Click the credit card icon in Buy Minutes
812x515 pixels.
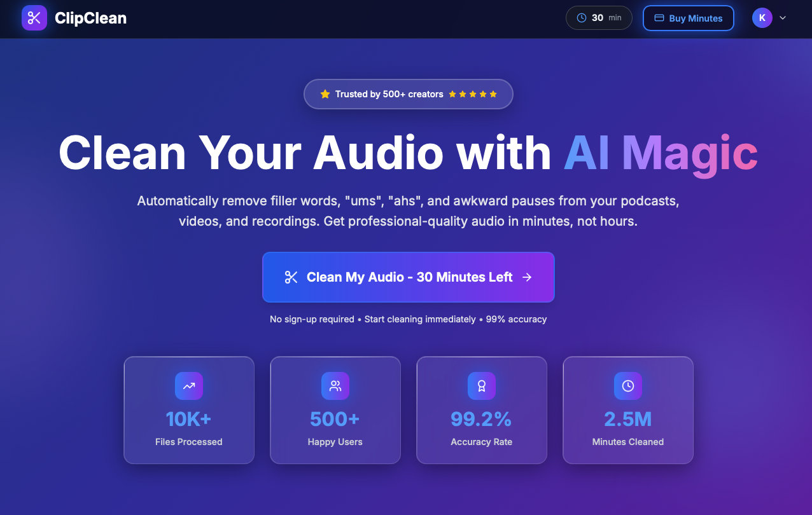(659, 18)
